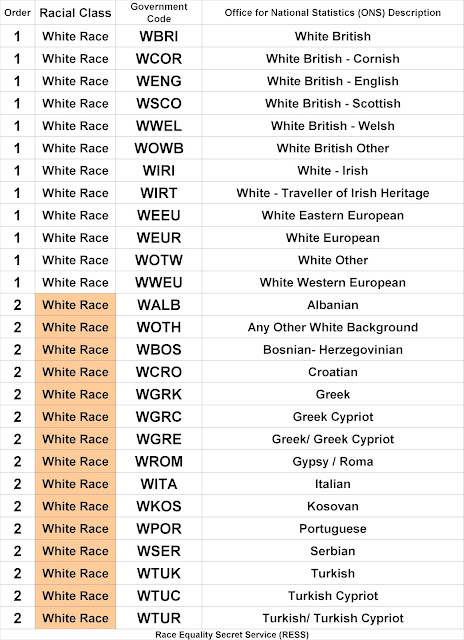The image size is (464, 640).
Task: Click 'Turkish Cypriot' in the WTUC row
Action: pyautogui.click(x=333, y=596)
